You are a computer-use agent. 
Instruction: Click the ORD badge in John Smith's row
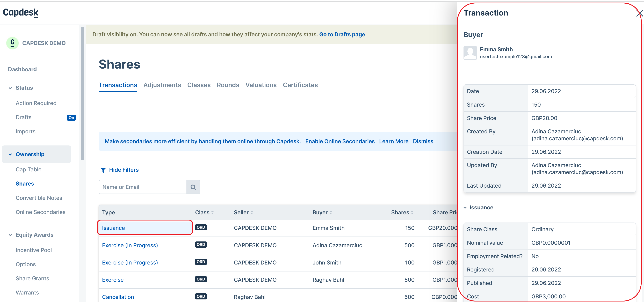click(x=201, y=262)
